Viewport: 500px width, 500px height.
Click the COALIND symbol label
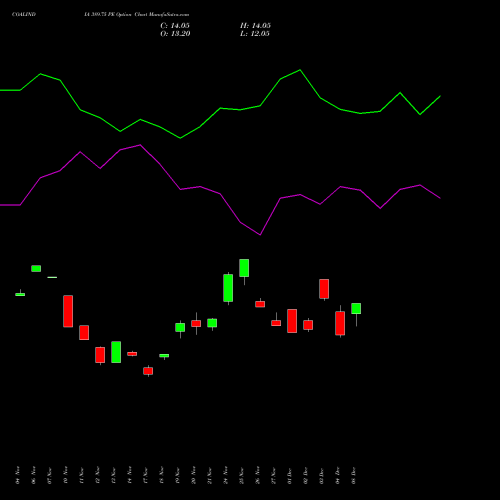point(24,14)
